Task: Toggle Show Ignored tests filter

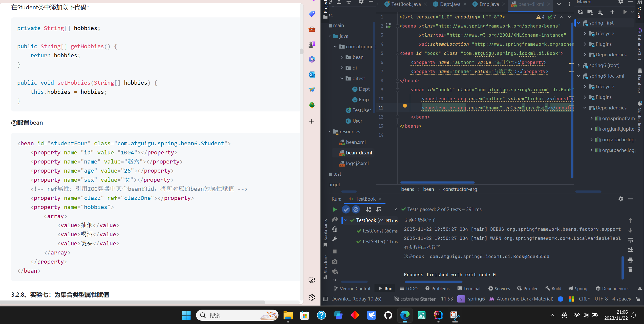Action: point(356,210)
